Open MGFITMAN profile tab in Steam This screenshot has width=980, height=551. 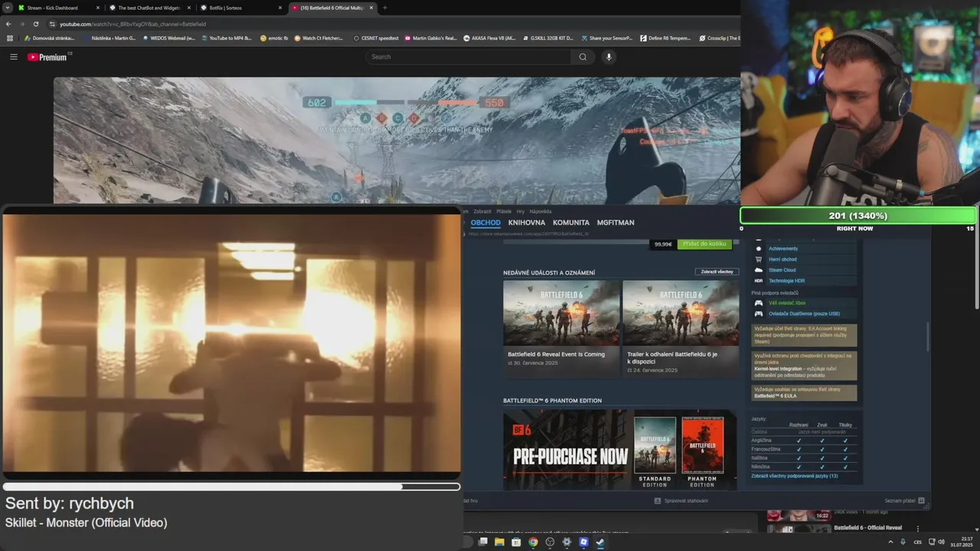click(x=616, y=223)
